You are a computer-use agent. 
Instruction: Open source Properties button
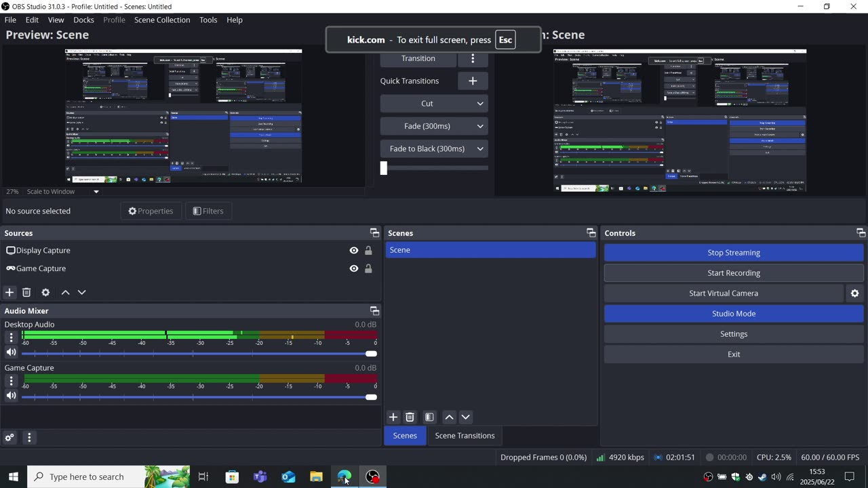coord(151,211)
